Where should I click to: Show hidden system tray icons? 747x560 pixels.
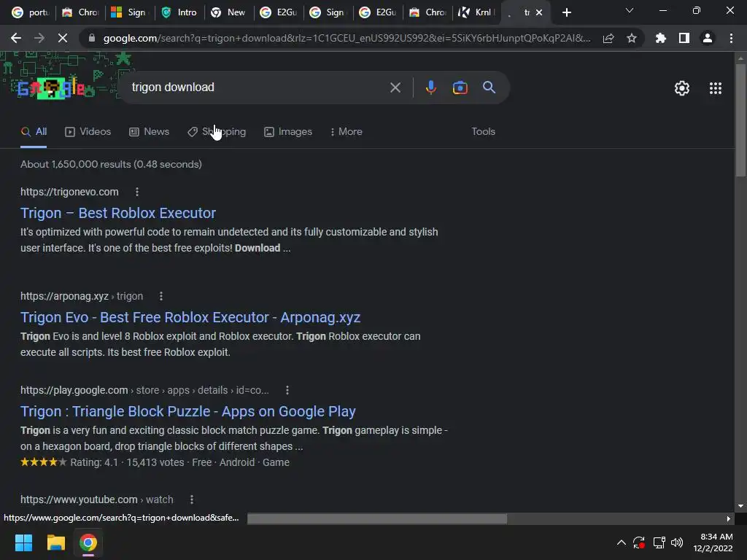point(622,542)
